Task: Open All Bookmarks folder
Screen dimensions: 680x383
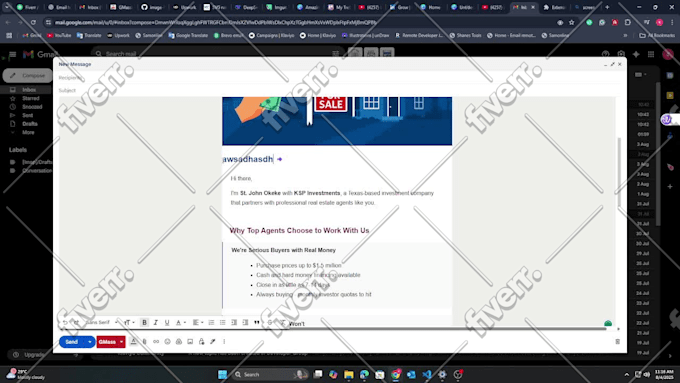Action: [657, 36]
